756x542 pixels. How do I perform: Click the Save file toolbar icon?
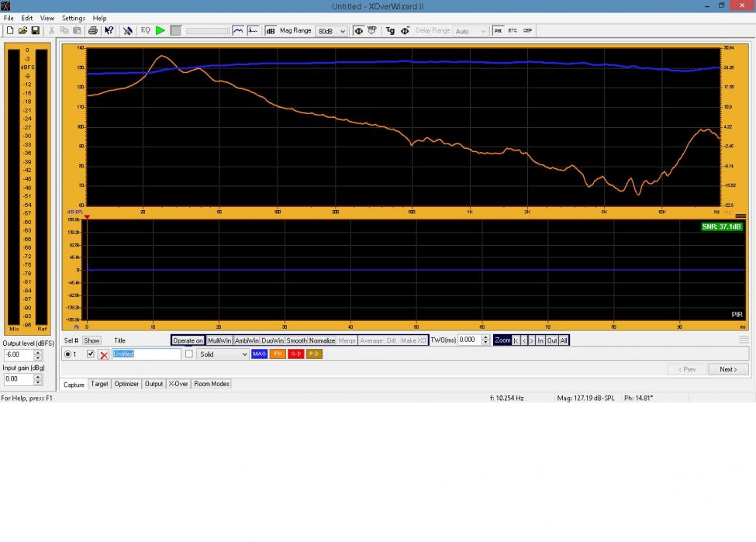(x=36, y=31)
